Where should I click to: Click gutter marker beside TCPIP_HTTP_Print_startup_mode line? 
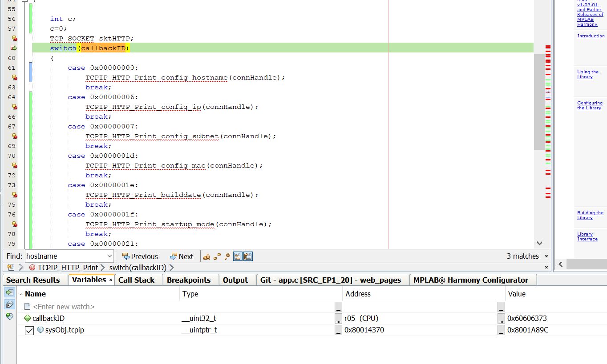[x=14, y=224]
